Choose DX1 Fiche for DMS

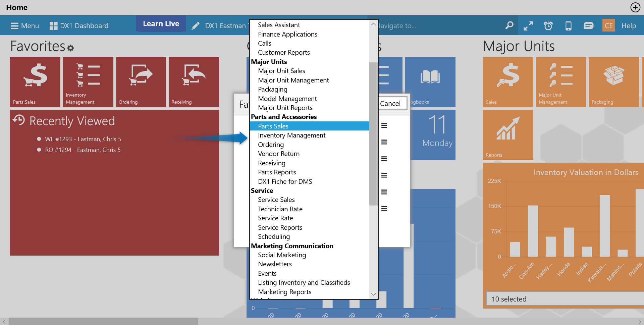310,181
